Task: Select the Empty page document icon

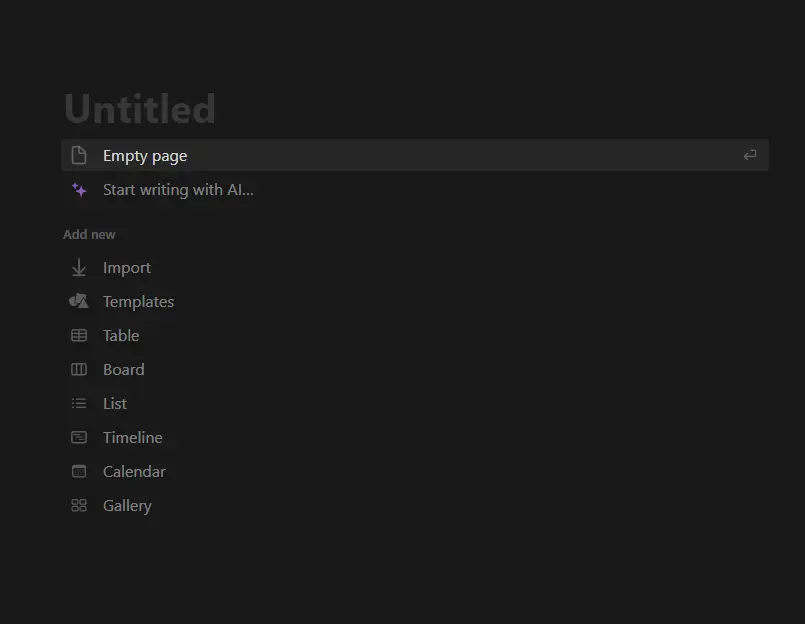Action: click(x=81, y=155)
